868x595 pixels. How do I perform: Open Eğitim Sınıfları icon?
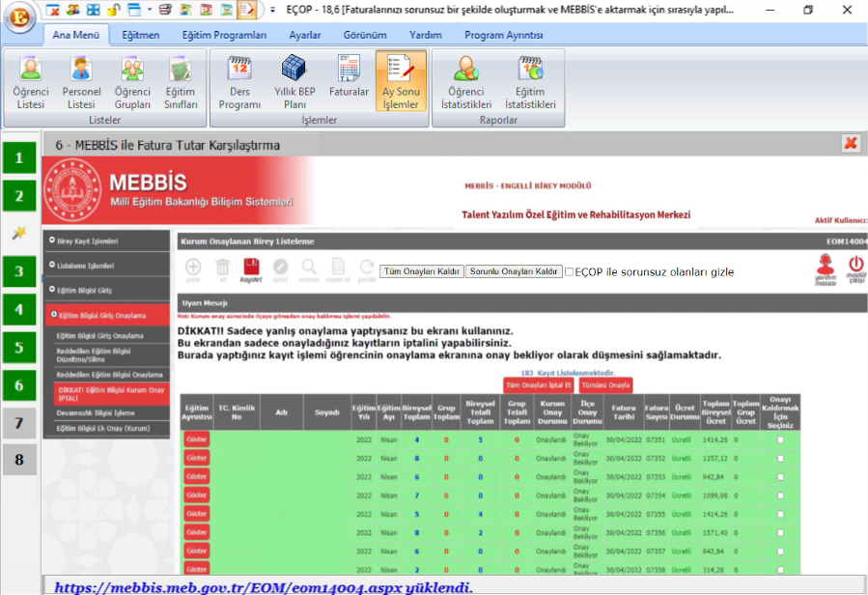tap(181, 81)
